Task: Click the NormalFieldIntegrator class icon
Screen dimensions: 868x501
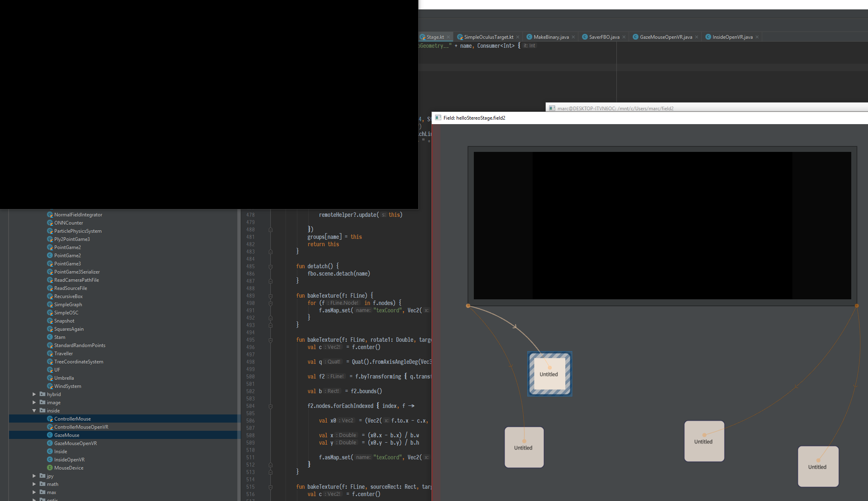Action: [50, 215]
